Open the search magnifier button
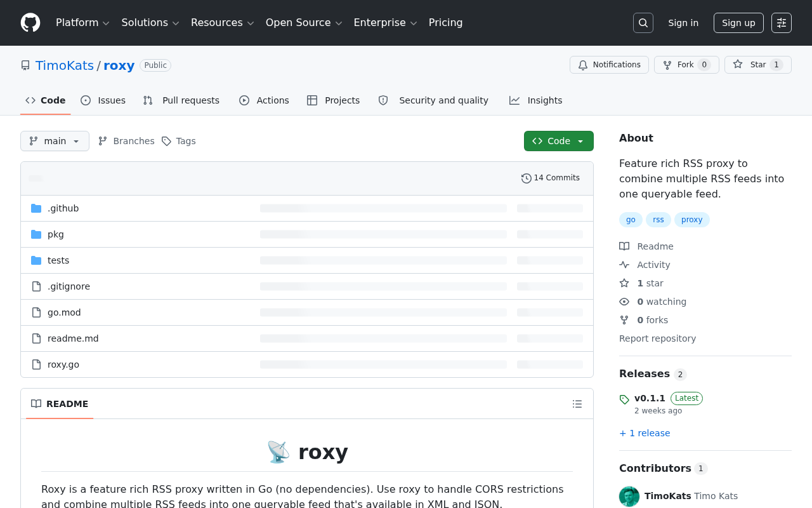Viewport: 812px width, 508px height. click(x=643, y=23)
